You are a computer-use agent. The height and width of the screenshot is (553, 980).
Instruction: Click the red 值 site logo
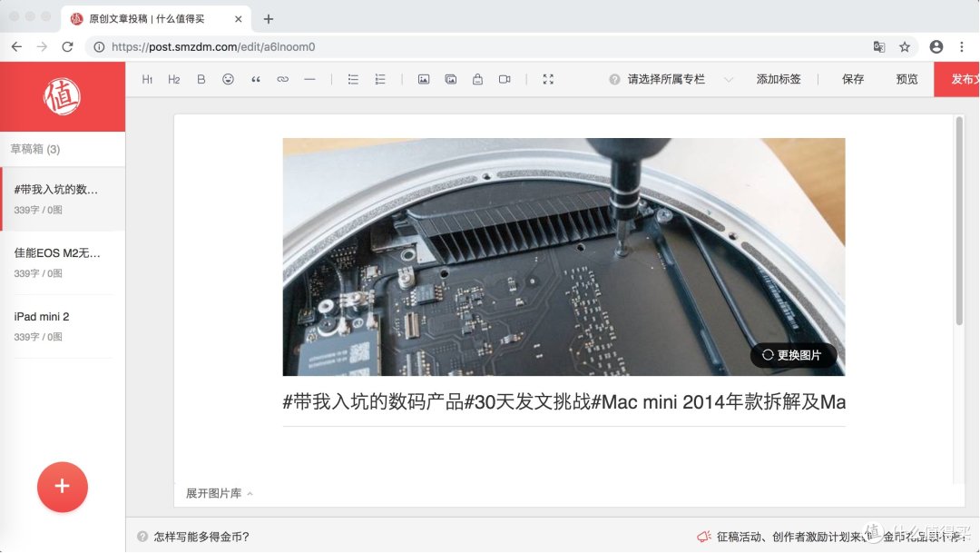(x=62, y=96)
